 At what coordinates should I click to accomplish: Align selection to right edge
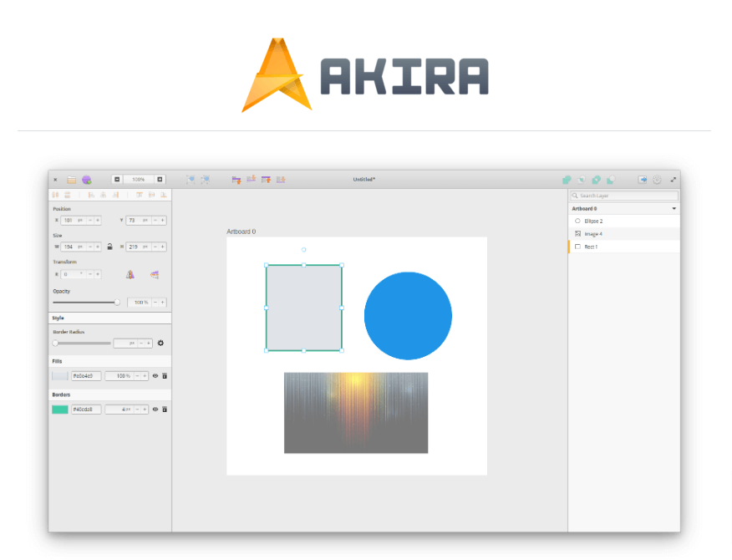click(116, 195)
